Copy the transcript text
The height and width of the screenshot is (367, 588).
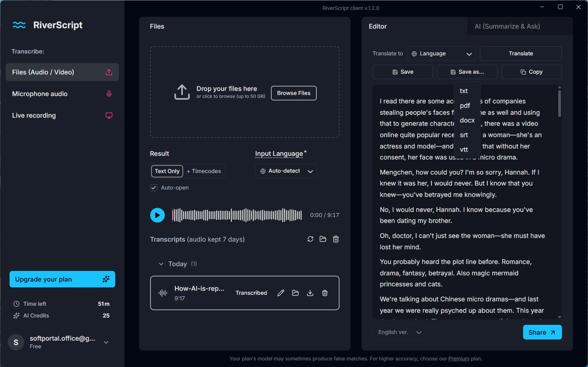(x=531, y=72)
